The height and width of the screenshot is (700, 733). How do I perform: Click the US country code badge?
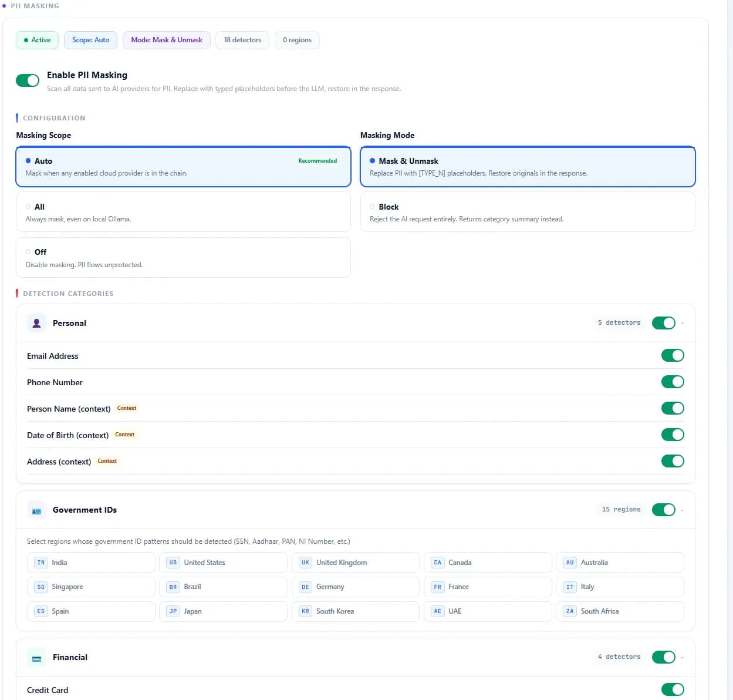click(173, 563)
